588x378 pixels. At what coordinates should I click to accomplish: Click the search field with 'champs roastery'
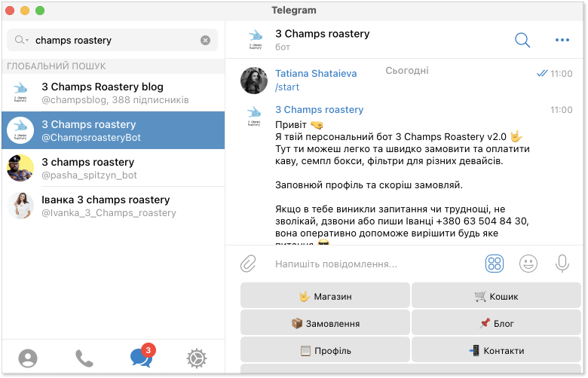[x=112, y=40]
